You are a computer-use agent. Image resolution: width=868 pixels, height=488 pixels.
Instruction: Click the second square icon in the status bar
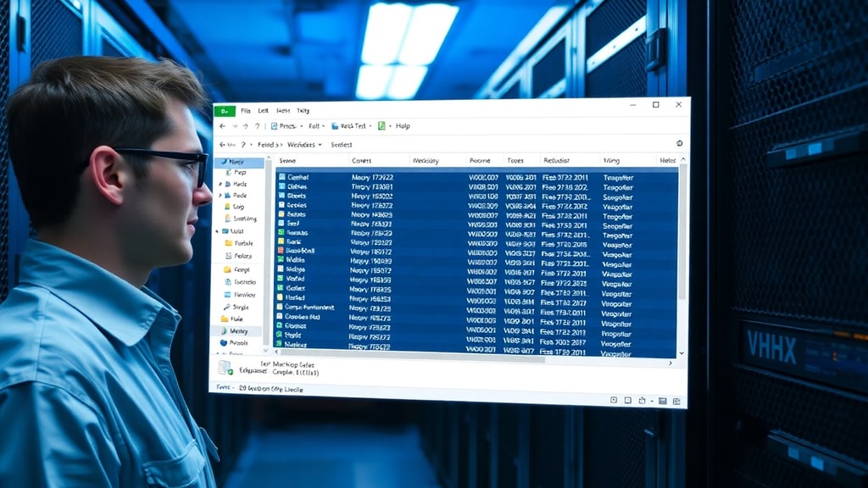pos(628,400)
